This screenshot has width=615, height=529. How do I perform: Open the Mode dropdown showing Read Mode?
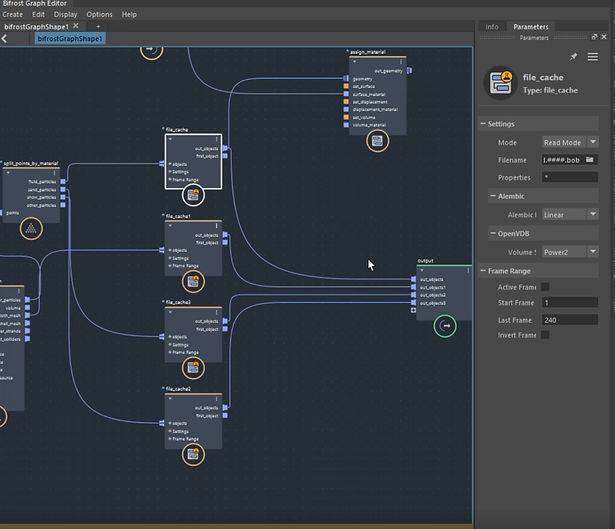coord(570,142)
